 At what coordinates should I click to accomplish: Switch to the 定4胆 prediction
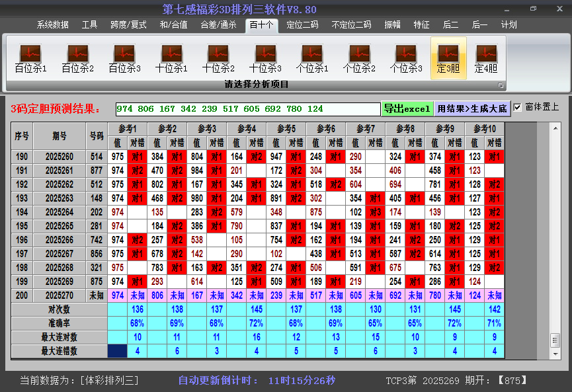pos(486,58)
